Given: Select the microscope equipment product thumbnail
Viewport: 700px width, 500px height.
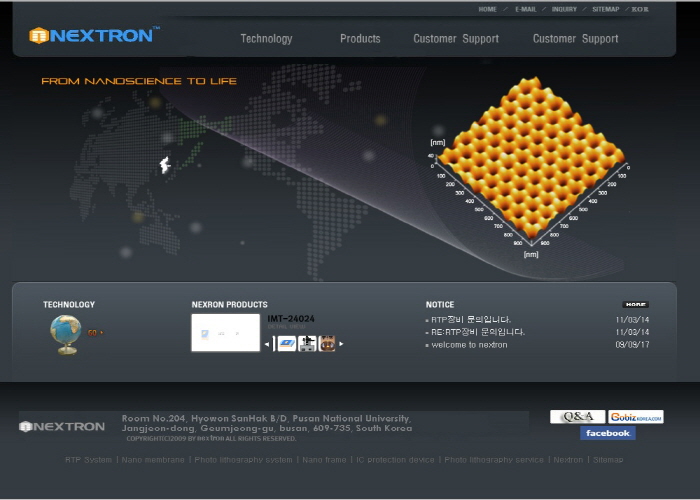Looking at the screenshot, I should (307, 344).
